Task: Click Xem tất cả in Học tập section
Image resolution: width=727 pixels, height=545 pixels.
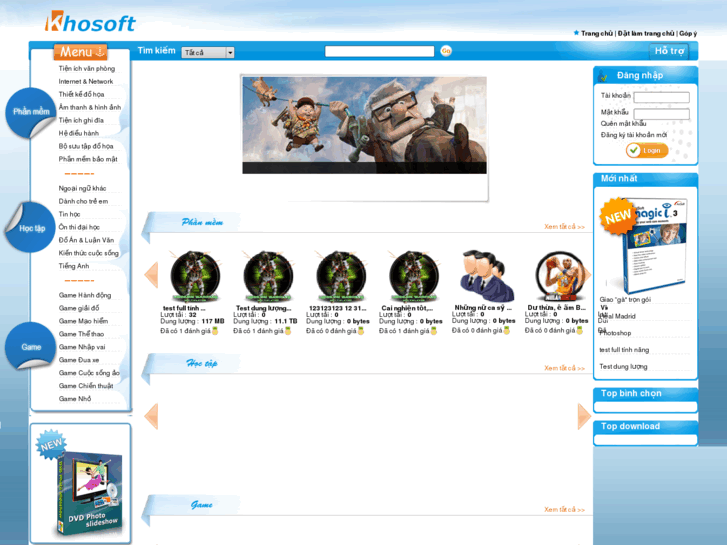Action: [x=564, y=368]
